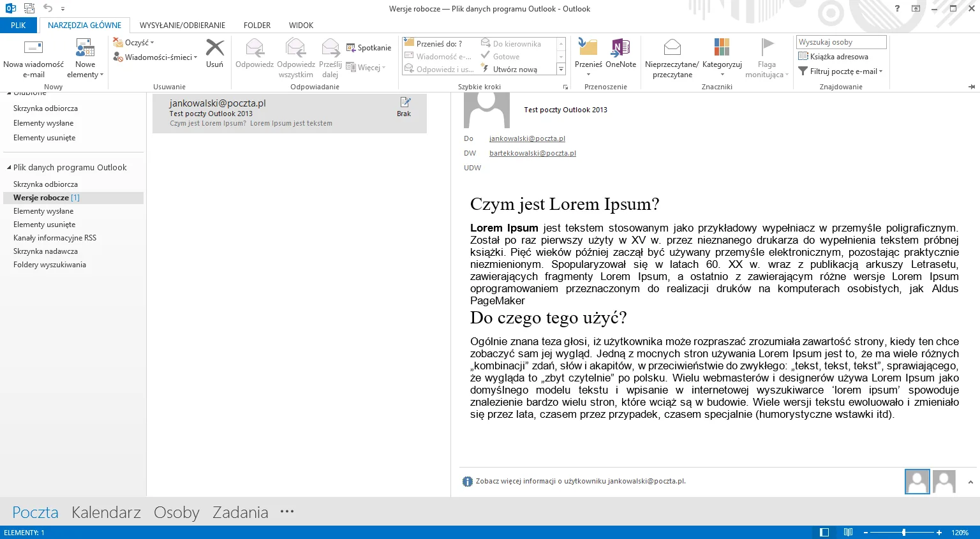The width and height of the screenshot is (980, 539).
Task: Open Foldery wyszukiwania folder
Action: [50, 265]
